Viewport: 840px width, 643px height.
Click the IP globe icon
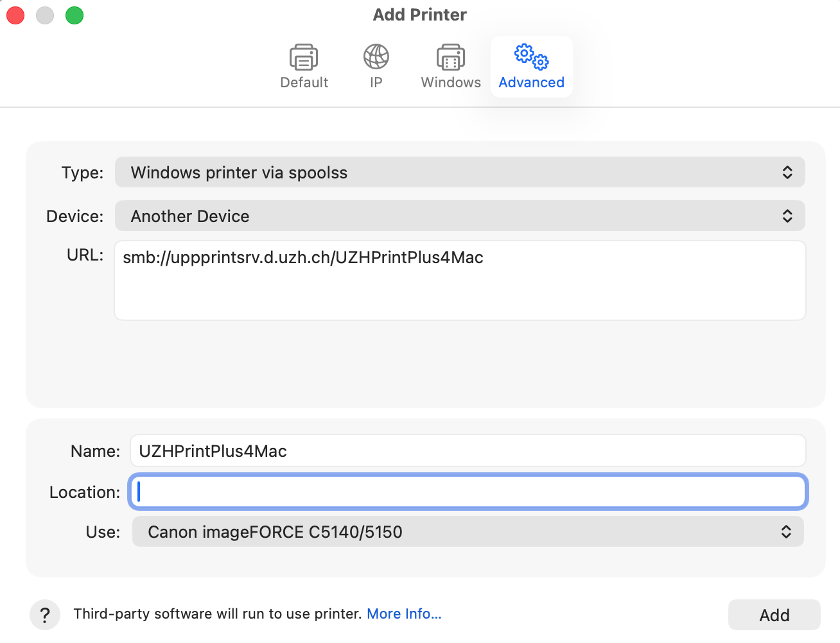pyautogui.click(x=376, y=56)
